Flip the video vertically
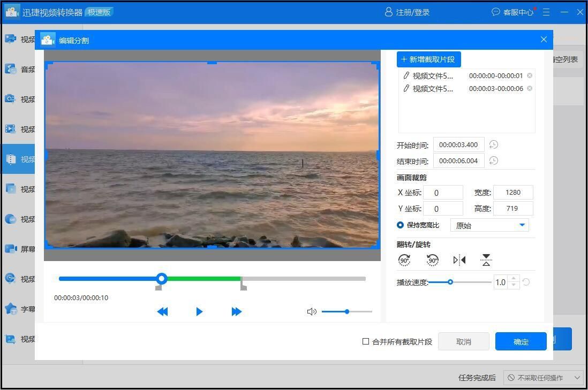 486,260
